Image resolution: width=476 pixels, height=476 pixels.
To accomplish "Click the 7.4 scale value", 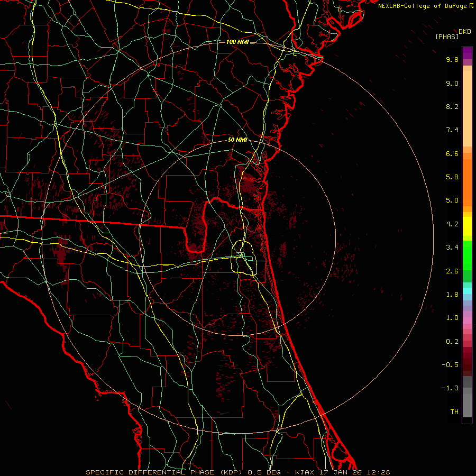I will click(452, 130).
